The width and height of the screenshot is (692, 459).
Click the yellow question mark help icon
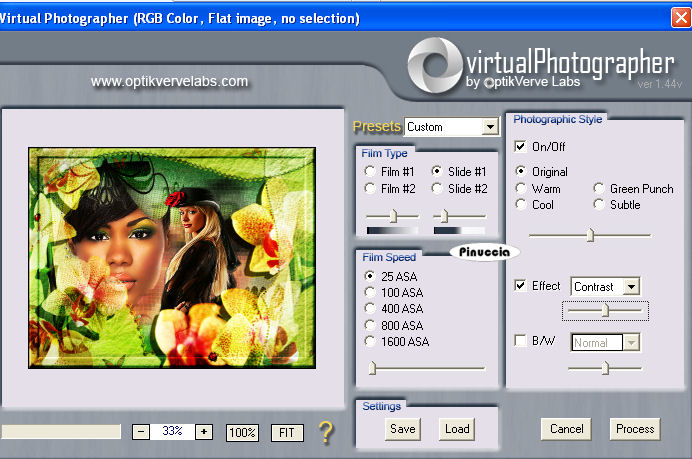(x=326, y=432)
